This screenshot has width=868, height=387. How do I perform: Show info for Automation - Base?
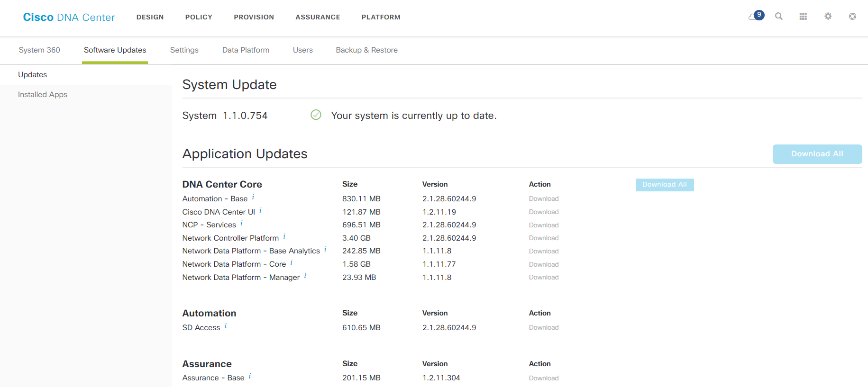(x=253, y=197)
